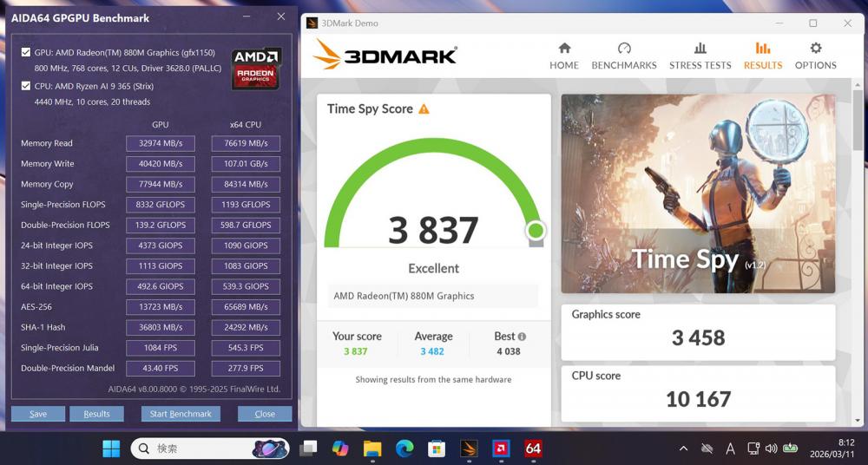
Task: Click the Time Spy preview image
Action: coord(698,193)
